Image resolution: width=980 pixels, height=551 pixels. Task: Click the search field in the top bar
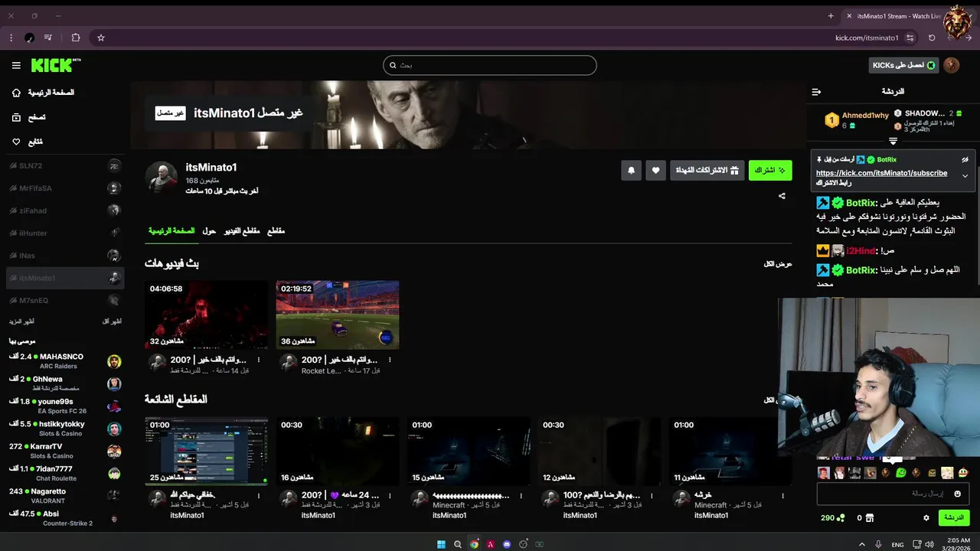(490, 65)
